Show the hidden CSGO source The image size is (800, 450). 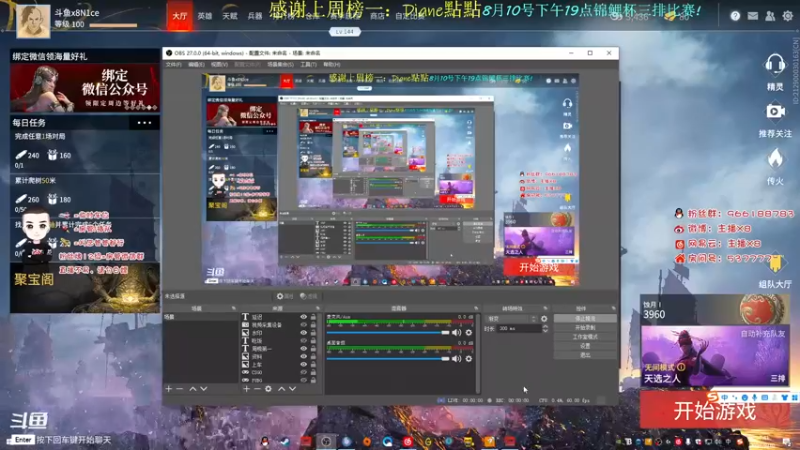pos(304,372)
